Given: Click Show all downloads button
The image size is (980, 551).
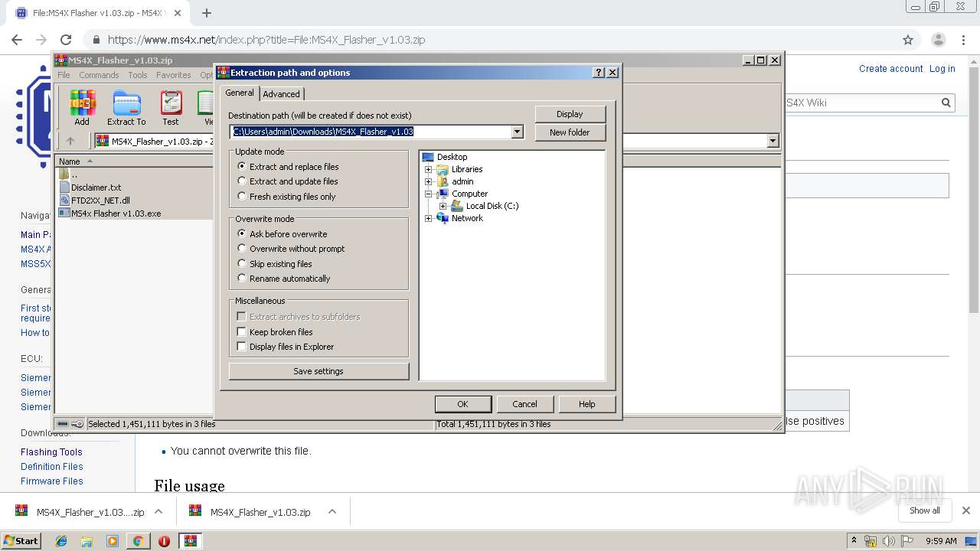Looking at the screenshot, I should pos(925,510).
